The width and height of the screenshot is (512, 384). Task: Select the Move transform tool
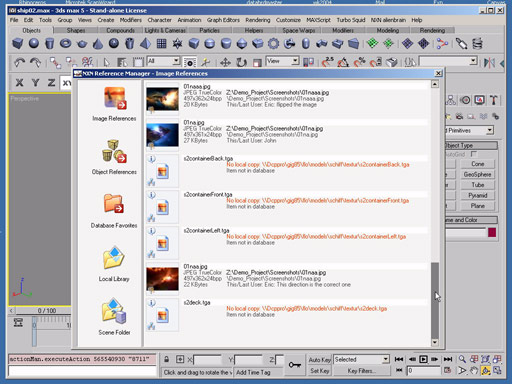pos(226,62)
